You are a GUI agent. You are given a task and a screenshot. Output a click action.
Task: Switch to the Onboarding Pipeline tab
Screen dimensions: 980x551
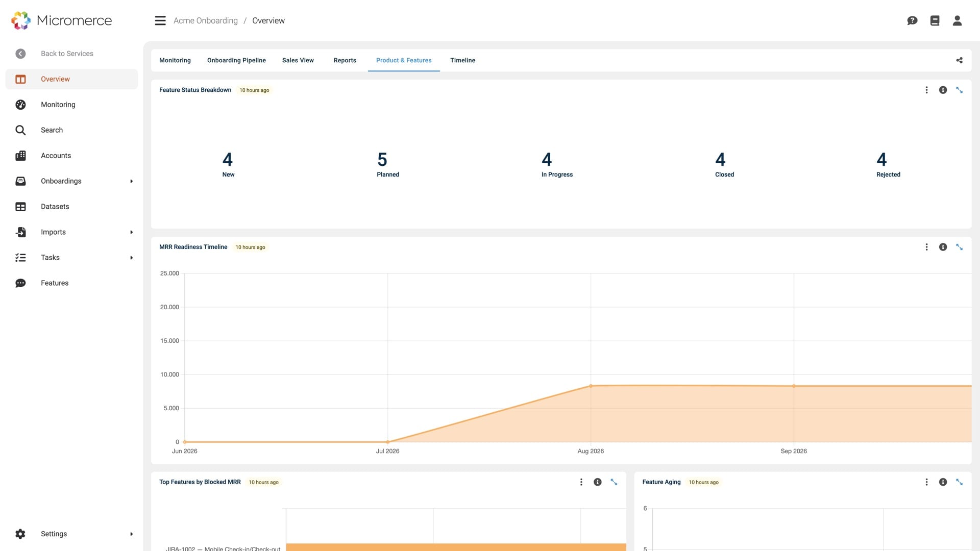click(x=236, y=60)
